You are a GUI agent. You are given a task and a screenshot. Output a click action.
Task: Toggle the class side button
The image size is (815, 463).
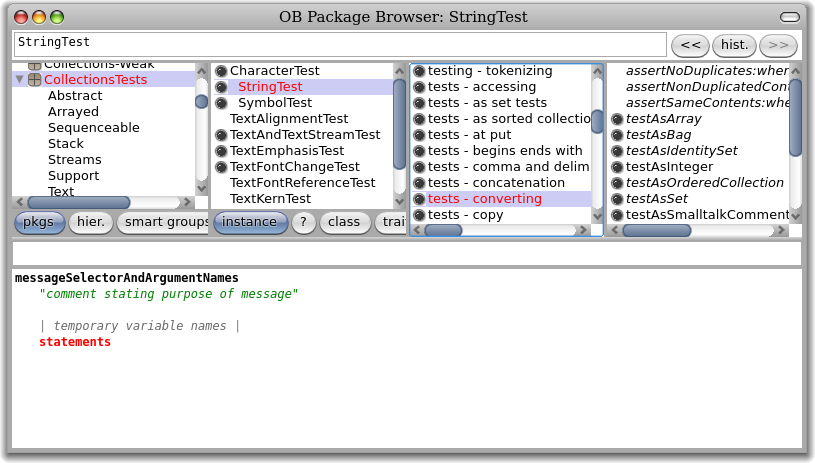pos(343,222)
